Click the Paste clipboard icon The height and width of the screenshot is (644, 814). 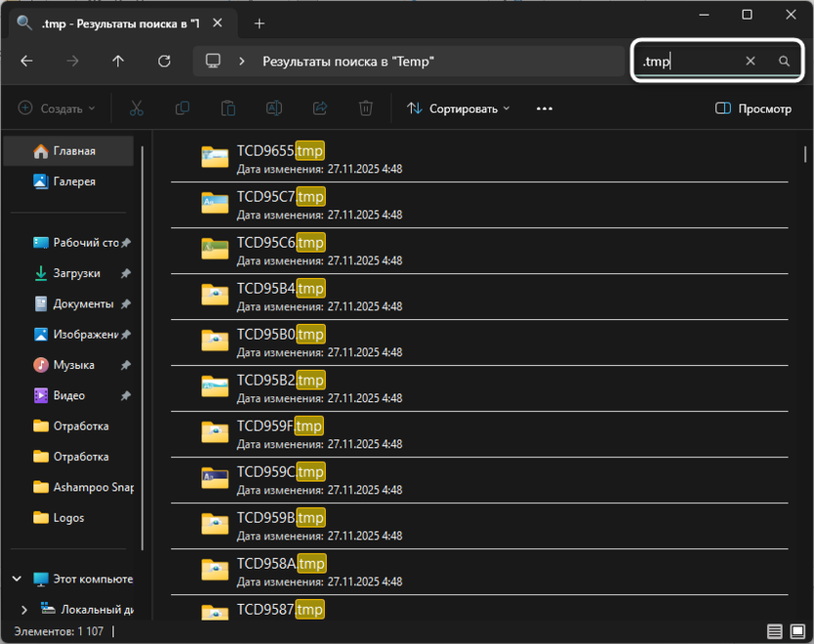point(228,109)
